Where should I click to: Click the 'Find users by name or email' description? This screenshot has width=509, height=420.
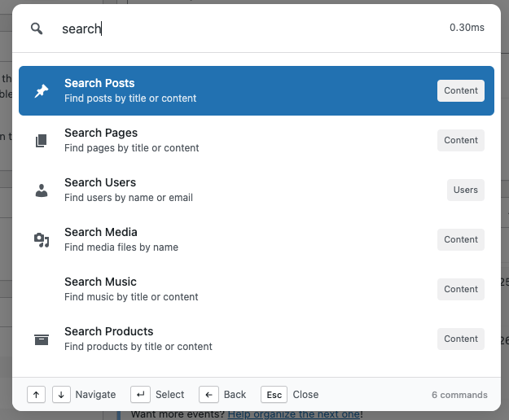129,198
